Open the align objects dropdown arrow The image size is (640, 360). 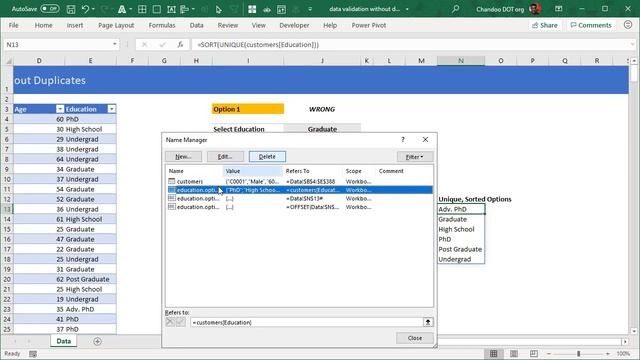click(x=193, y=9)
